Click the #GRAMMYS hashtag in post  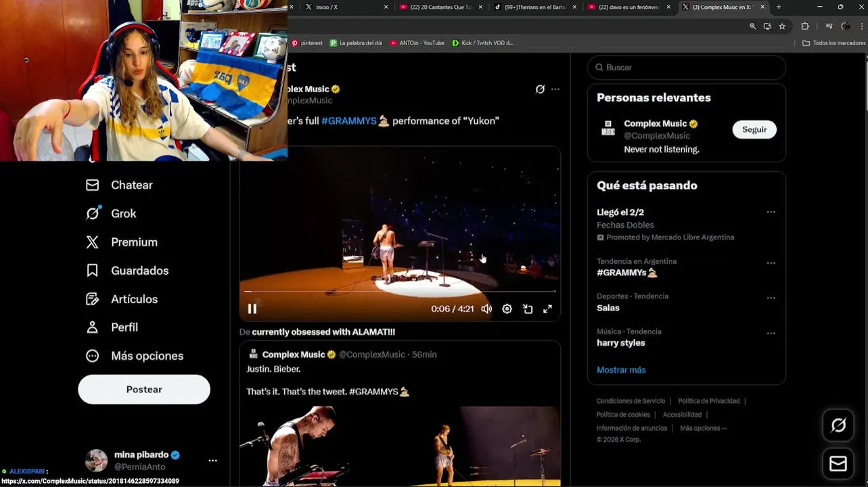tap(349, 121)
